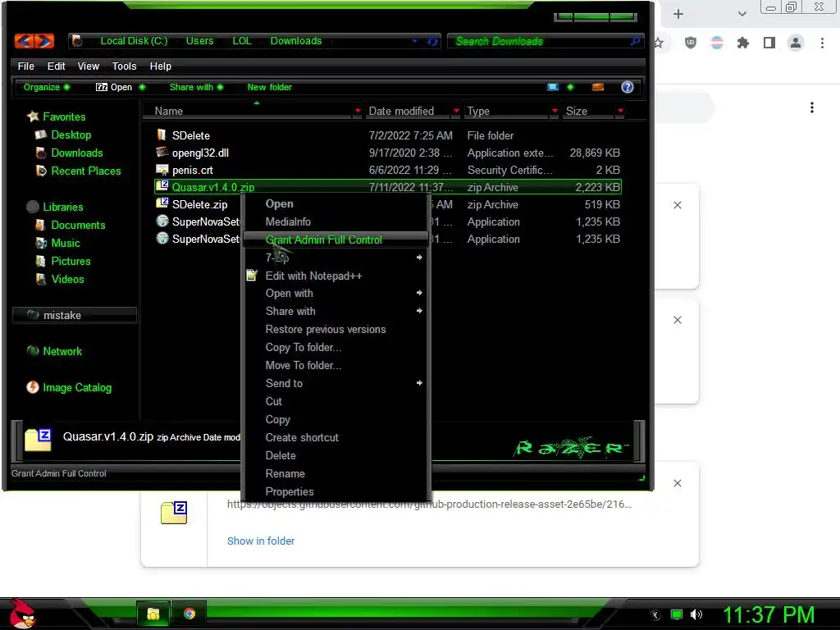Open Chrome's three-dot main menu
This screenshot has width=840, height=630.
pyautogui.click(x=822, y=43)
